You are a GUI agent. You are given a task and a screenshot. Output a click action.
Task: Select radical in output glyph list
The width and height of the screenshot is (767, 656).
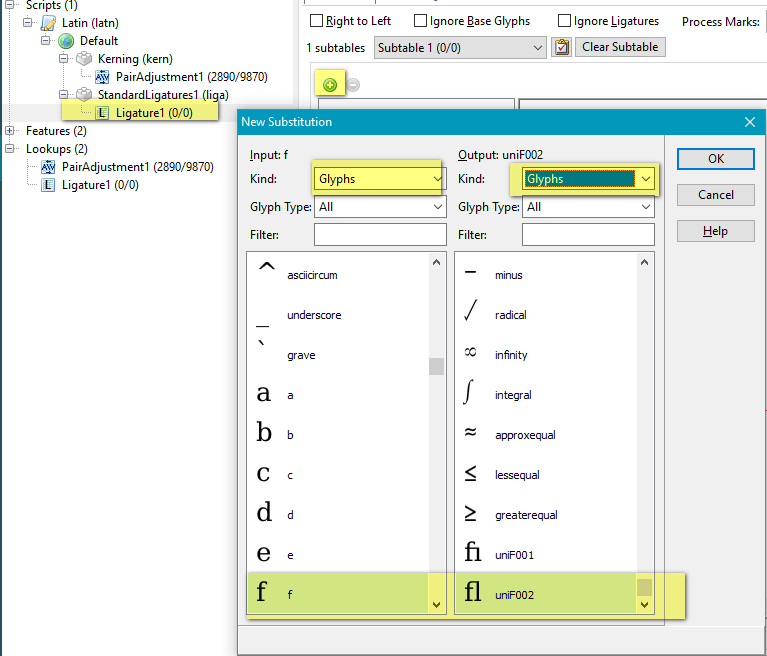[x=546, y=315]
